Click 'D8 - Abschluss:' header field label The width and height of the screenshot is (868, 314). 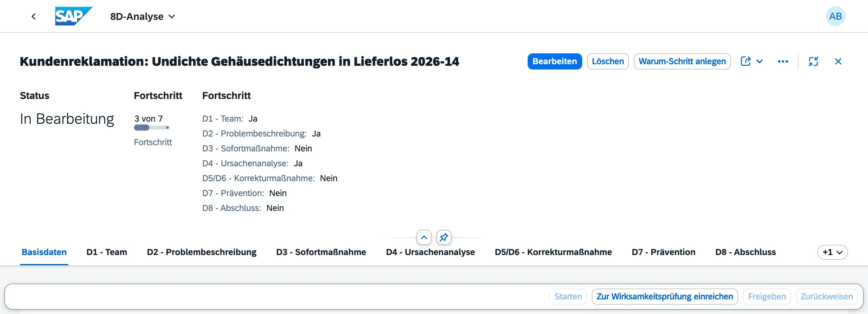point(232,208)
